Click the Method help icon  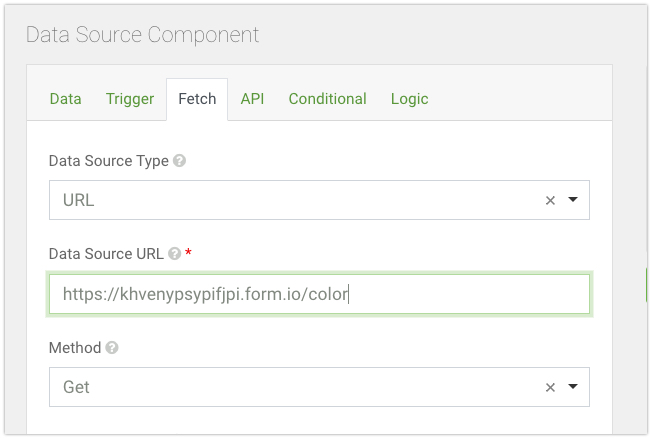click(112, 348)
